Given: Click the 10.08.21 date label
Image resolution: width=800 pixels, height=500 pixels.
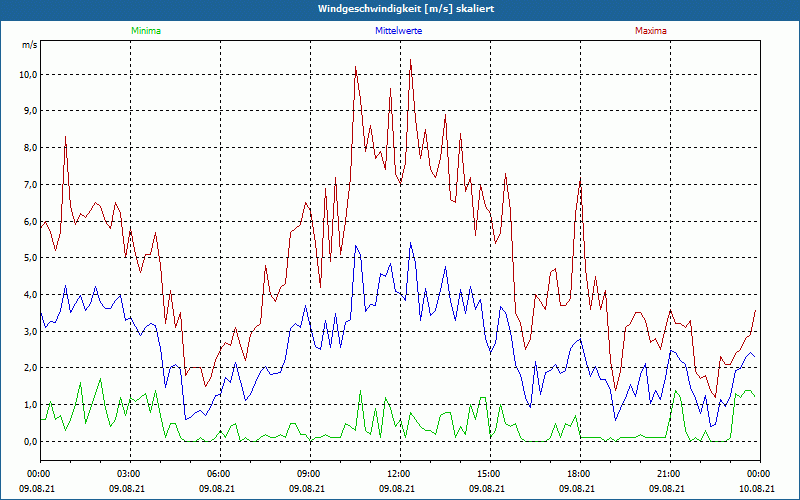Looking at the screenshot, I should tap(757, 488).
